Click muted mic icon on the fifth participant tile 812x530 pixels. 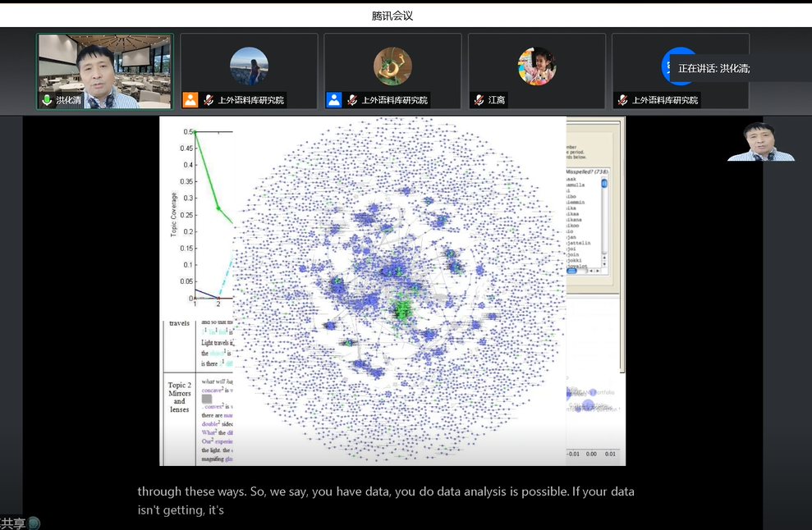(622, 100)
